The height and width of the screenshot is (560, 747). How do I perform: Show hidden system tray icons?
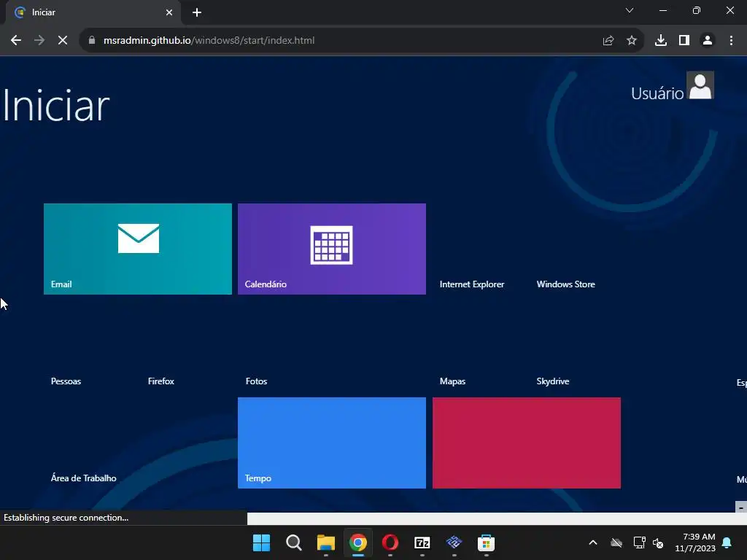pyautogui.click(x=593, y=542)
